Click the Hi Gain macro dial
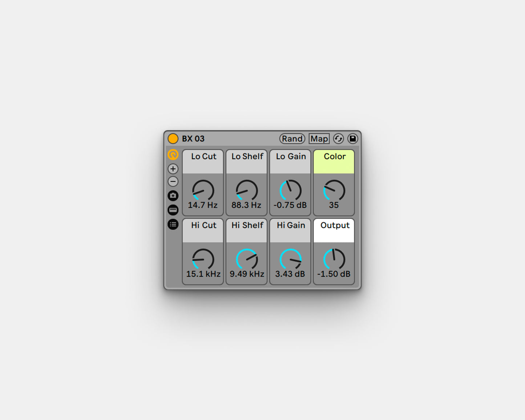The width and height of the screenshot is (525, 420). click(x=290, y=260)
